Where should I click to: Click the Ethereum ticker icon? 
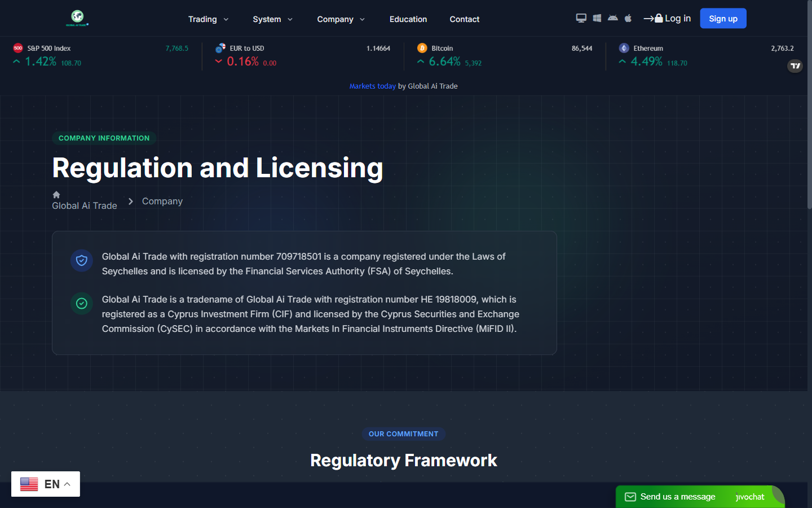pyautogui.click(x=624, y=48)
